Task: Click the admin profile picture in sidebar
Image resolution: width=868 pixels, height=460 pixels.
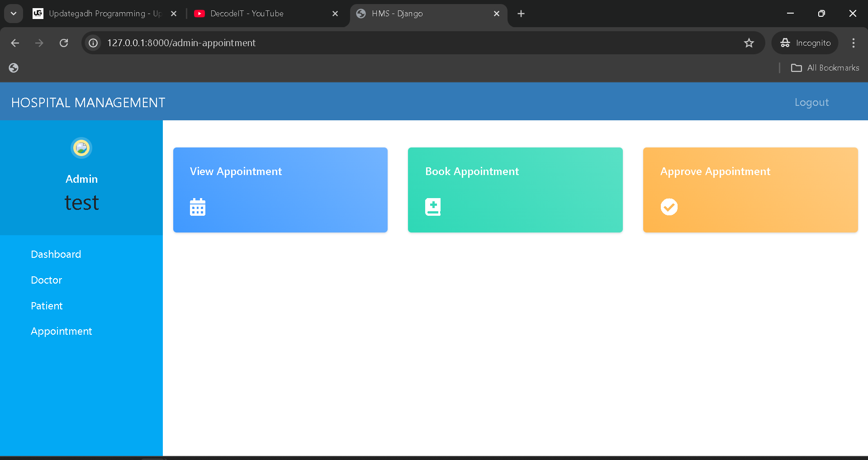Action: click(81, 148)
